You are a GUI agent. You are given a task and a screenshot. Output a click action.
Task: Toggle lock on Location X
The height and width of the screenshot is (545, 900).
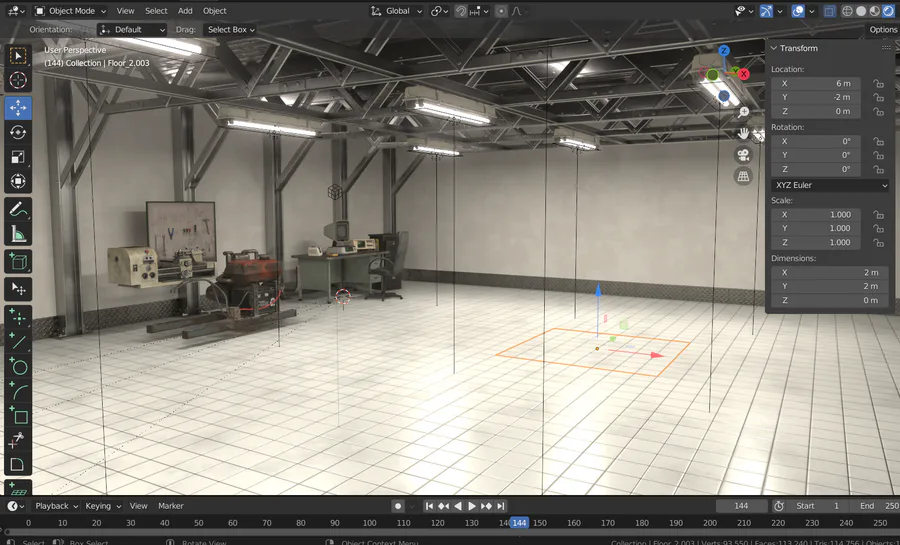(878, 84)
